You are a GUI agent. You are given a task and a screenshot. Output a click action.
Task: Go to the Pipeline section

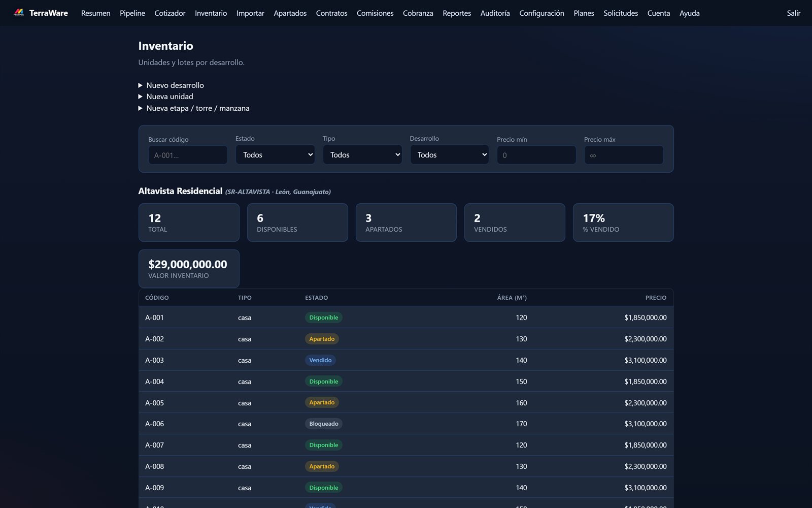tap(132, 13)
